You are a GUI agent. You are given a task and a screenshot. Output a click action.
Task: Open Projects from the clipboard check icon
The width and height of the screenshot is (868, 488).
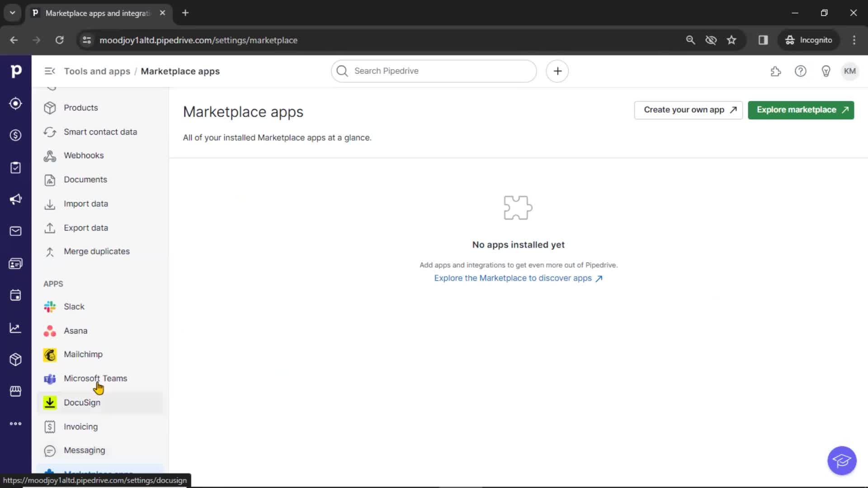click(x=16, y=168)
